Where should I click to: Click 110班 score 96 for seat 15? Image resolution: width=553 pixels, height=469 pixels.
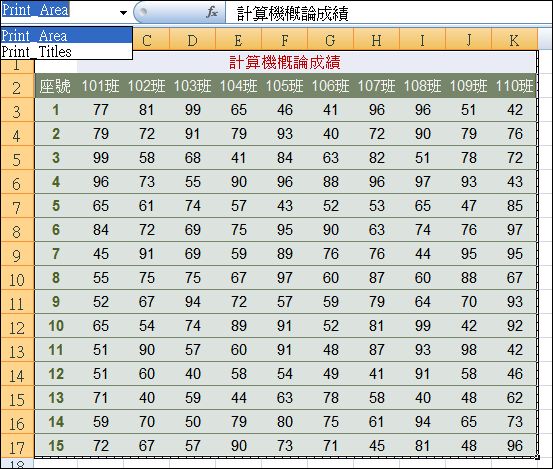514,446
